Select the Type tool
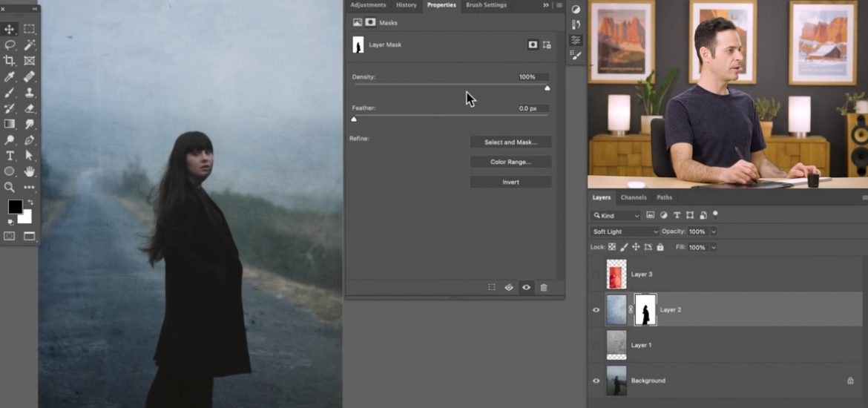 click(10, 156)
